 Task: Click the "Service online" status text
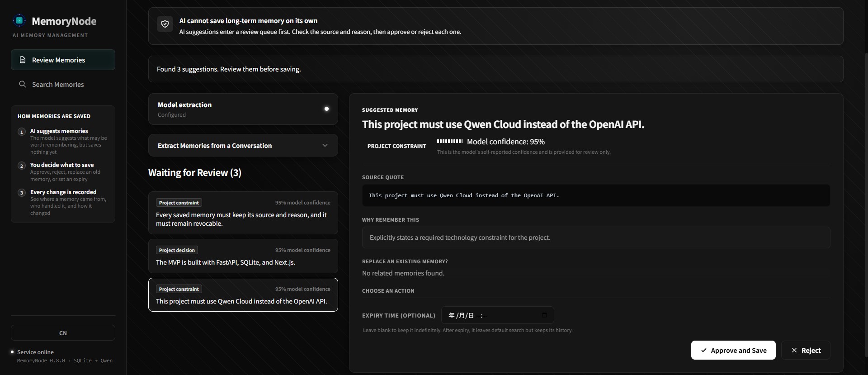tap(35, 352)
